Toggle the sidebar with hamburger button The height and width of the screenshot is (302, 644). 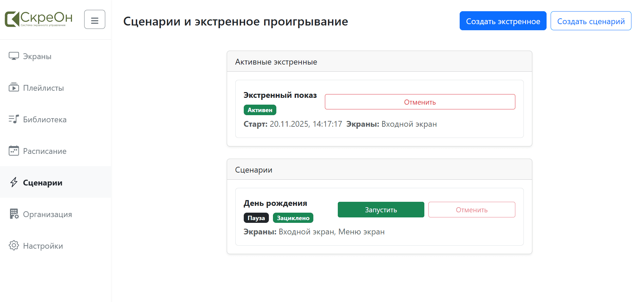pyautogui.click(x=95, y=20)
